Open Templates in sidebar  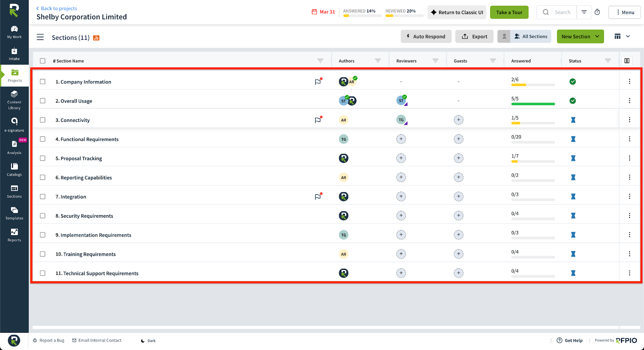click(x=14, y=213)
